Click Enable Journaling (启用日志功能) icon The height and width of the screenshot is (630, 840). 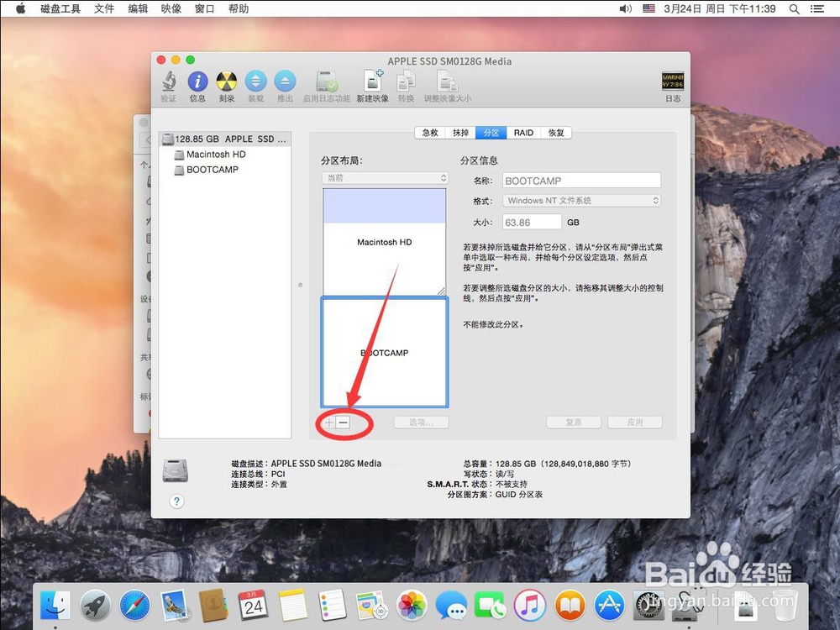326,82
